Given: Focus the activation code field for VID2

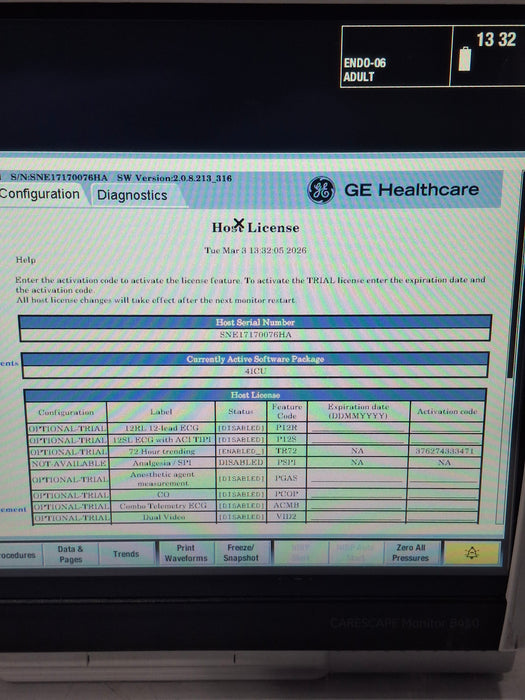Looking at the screenshot, I should [443, 517].
